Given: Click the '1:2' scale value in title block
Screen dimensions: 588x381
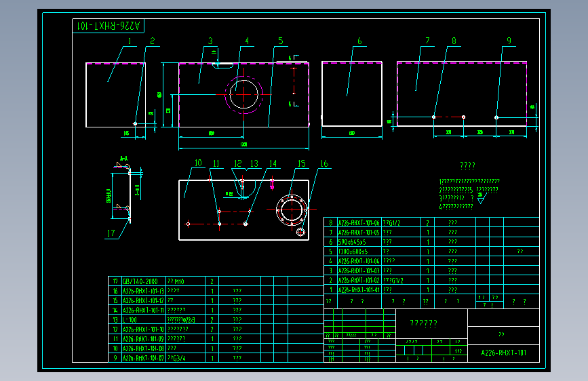Looking at the screenshot, I should (458, 351).
